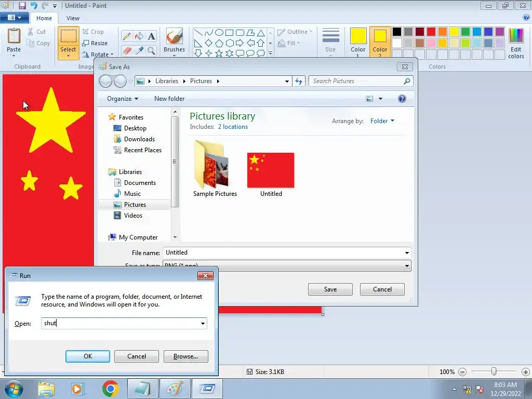
Task: Choose the Diamond shape in Shapes gallery
Action: coord(209,43)
